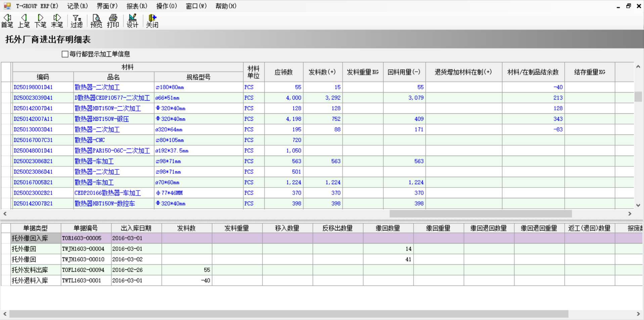Open the T-GROUP ERP(E) menu

[37, 6]
